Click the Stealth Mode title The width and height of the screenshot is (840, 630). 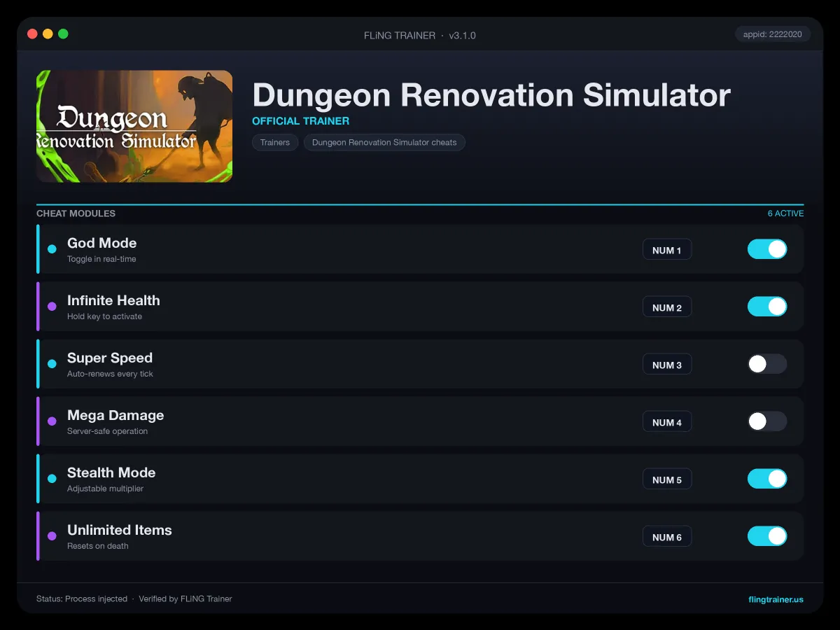111,472
